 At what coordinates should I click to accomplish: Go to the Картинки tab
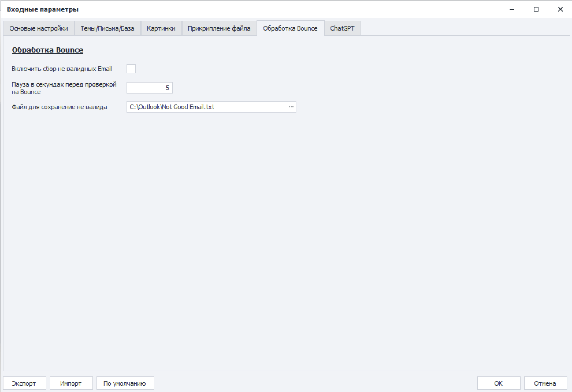pos(161,28)
